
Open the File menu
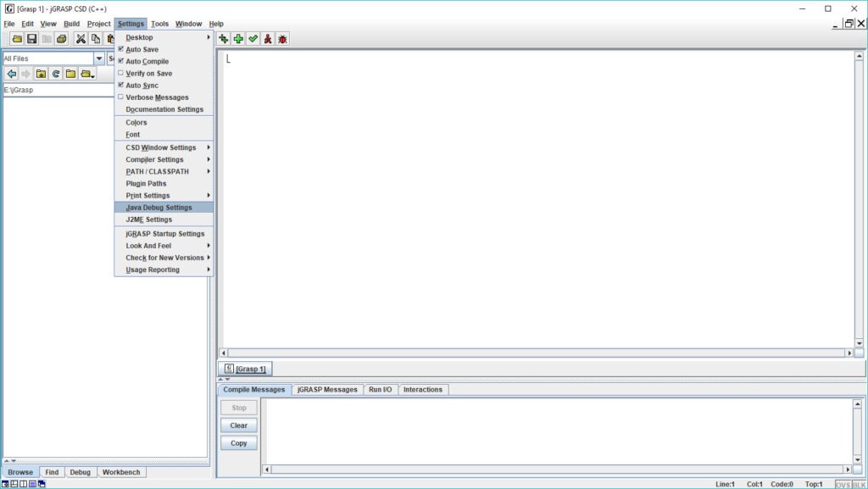coord(9,24)
